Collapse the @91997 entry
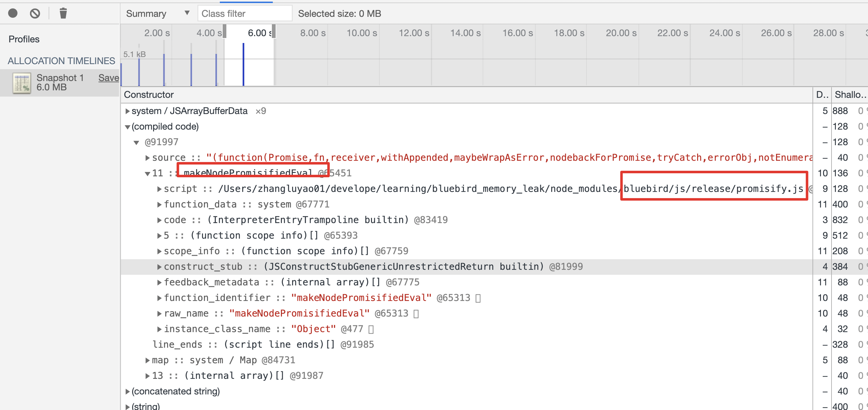Viewport: 868px width, 410px height. (x=137, y=142)
